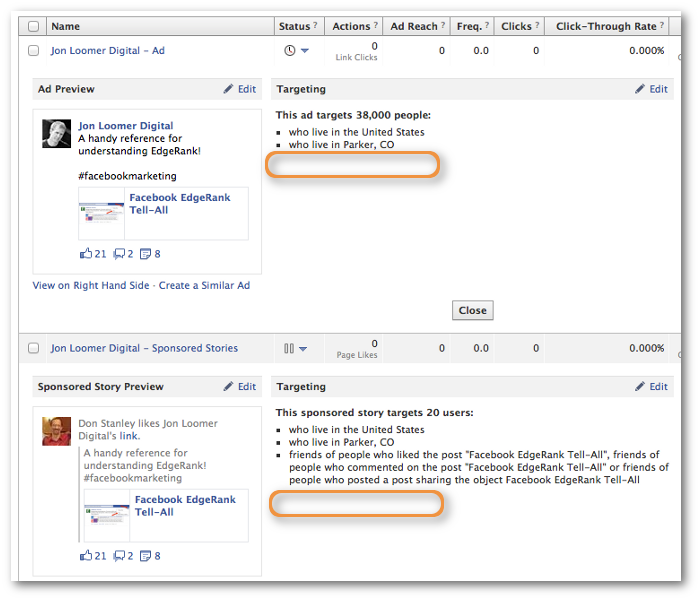Click 'This sponsored story targets 20 users:' text
The height and width of the screenshot is (600, 700).
[x=375, y=412]
